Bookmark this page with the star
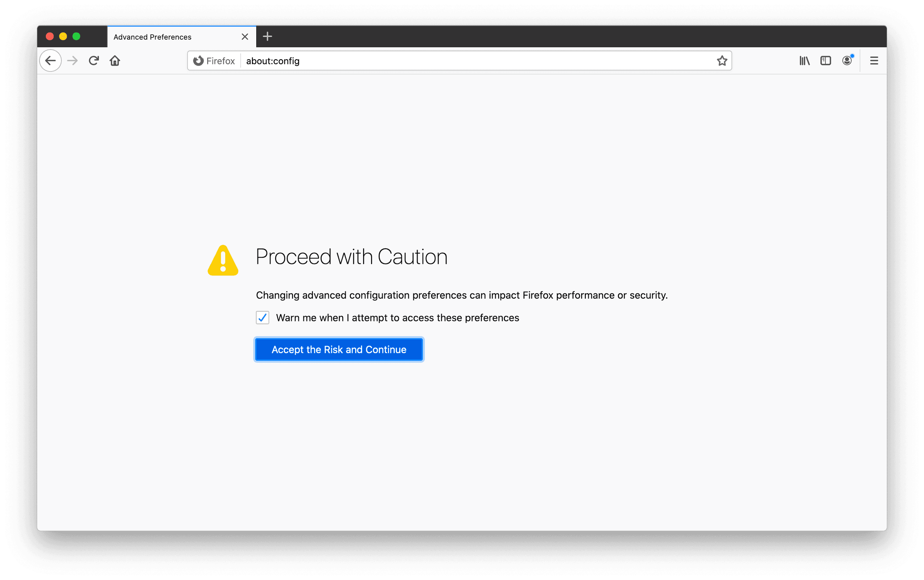 click(722, 61)
